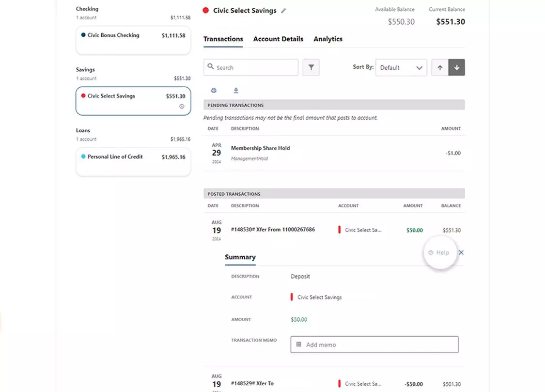Image resolution: width=545 pixels, height=392 pixels.
Task: Export transactions using the download icon
Action: pos(236,90)
